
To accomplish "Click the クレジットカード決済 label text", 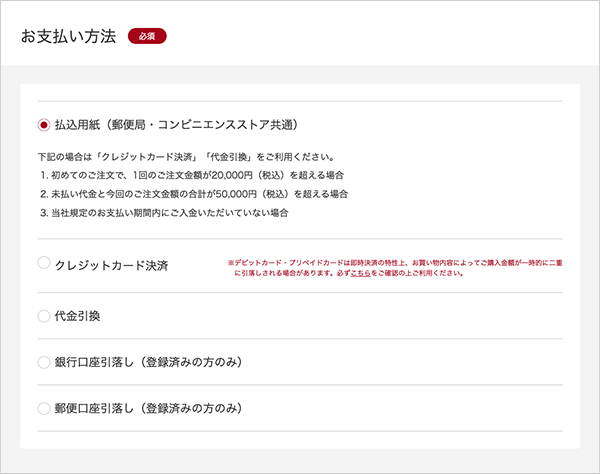I will click(x=111, y=265).
